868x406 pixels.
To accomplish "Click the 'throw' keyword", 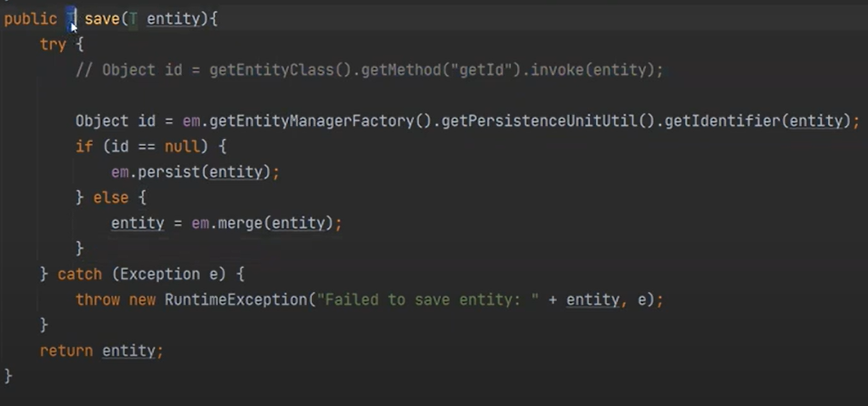I will [98, 300].
